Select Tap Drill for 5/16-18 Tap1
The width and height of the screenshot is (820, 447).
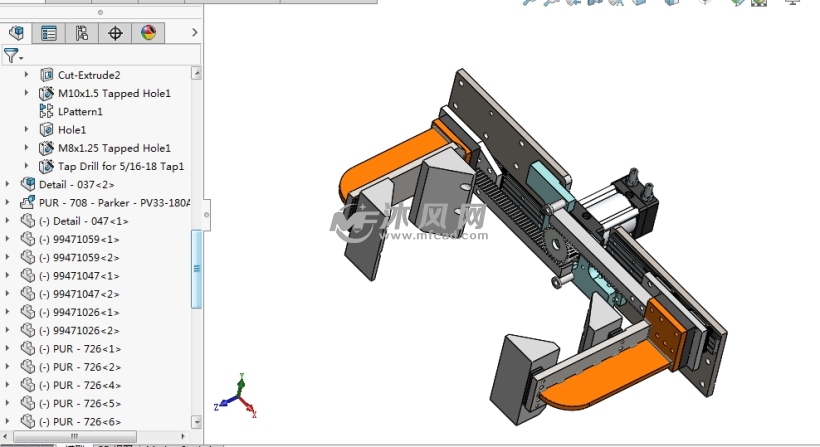click(x=120, y=167)
